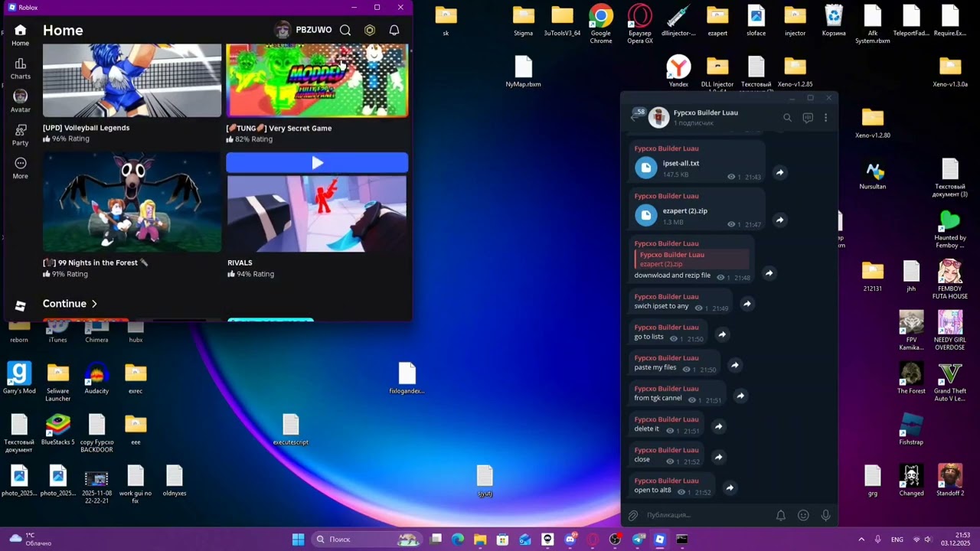Click the Telegram voice message microphone
980x551 pixels.
click(x=825, y=515)
